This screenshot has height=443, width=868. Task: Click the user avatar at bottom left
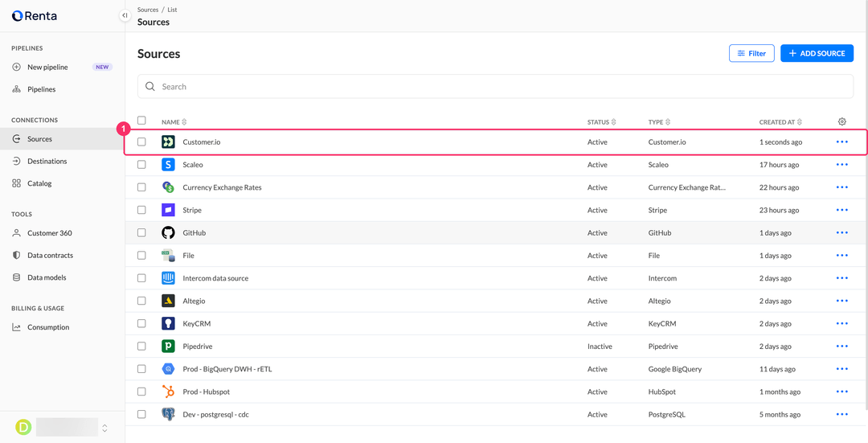tap(23, 427)
